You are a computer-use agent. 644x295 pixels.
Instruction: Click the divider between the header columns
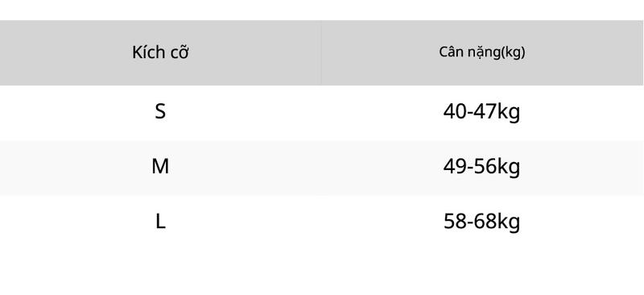321,52
